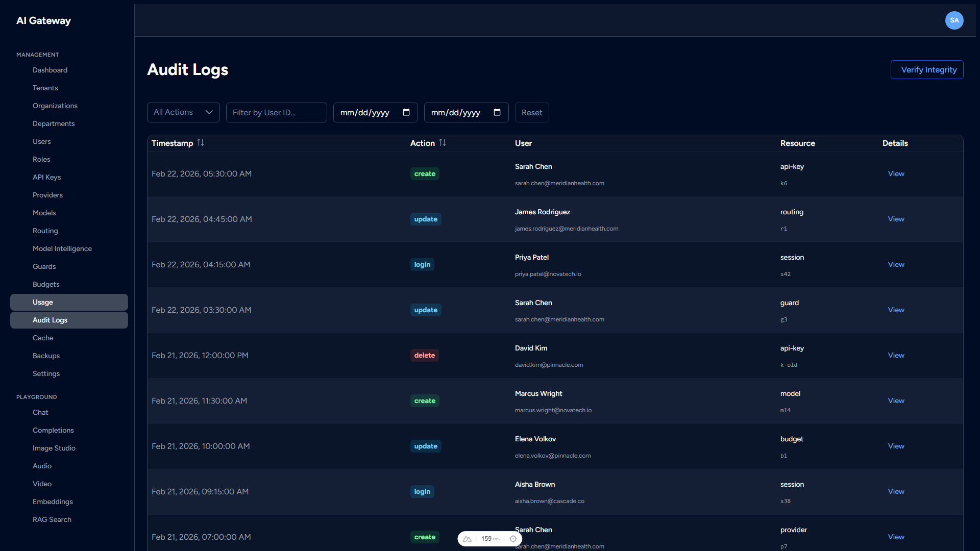The width and height of the screenshot is (980, 551).
Task: Navigate to the API Keys section
Action: pyautogui.click(x=46, y=177)
